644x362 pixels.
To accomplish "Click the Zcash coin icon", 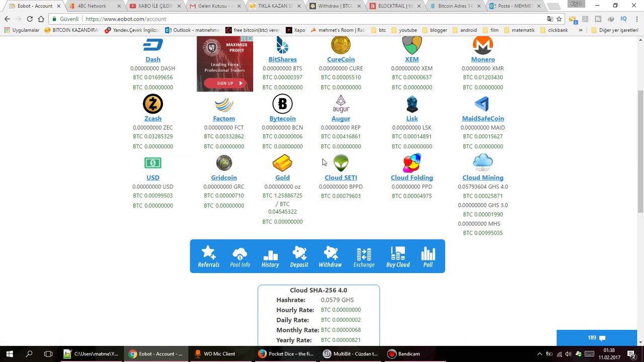I will pyautogui.click(x=153, y=104).
